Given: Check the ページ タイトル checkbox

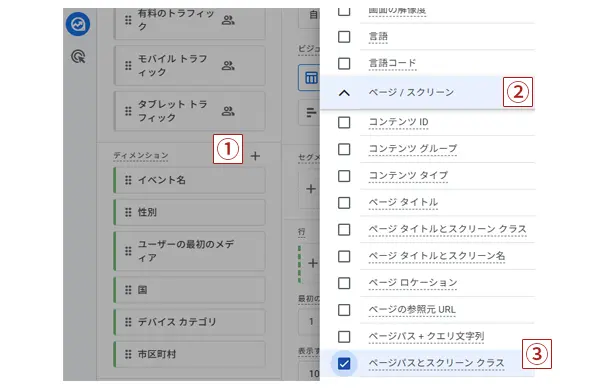Looking at the screenshot, I should 344,202.
